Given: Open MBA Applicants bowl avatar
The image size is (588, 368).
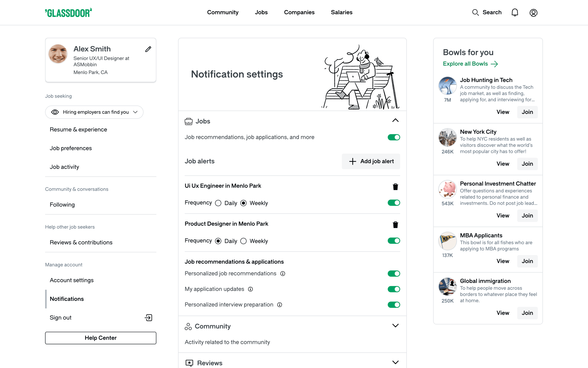Looking at the screenshot, I should tap(447, 241).
